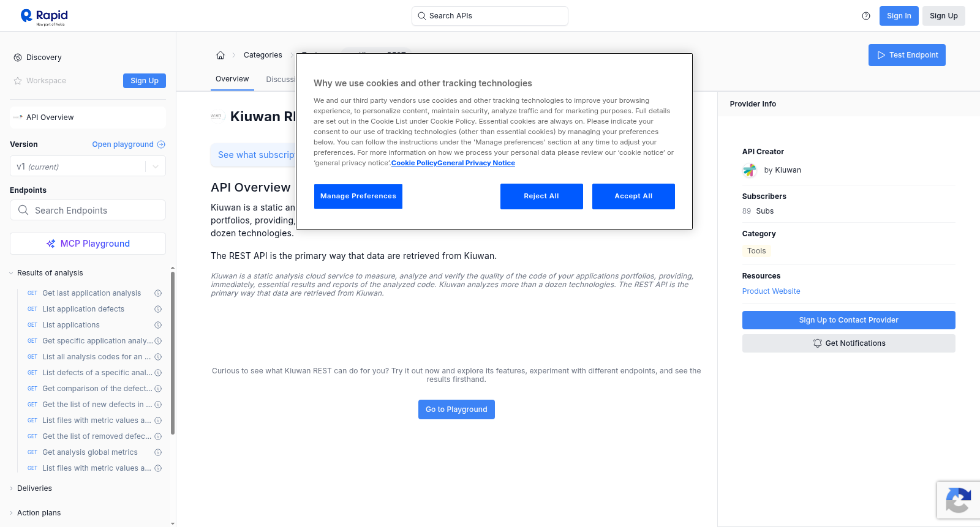The width and height of the screenshot is (980, 527).
Task: Select List defects of a specific analysis endpoint
Action: [97, 373]
